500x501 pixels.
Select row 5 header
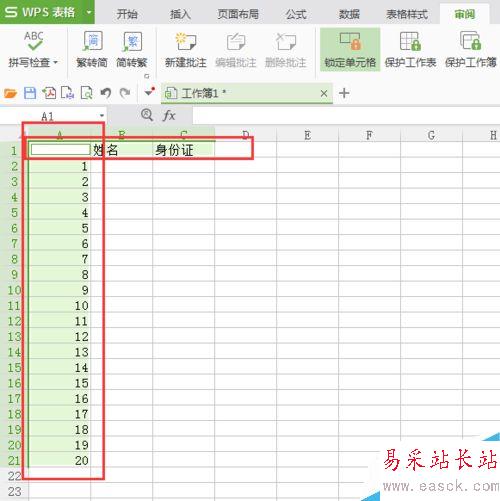click(x=14, y=212)
